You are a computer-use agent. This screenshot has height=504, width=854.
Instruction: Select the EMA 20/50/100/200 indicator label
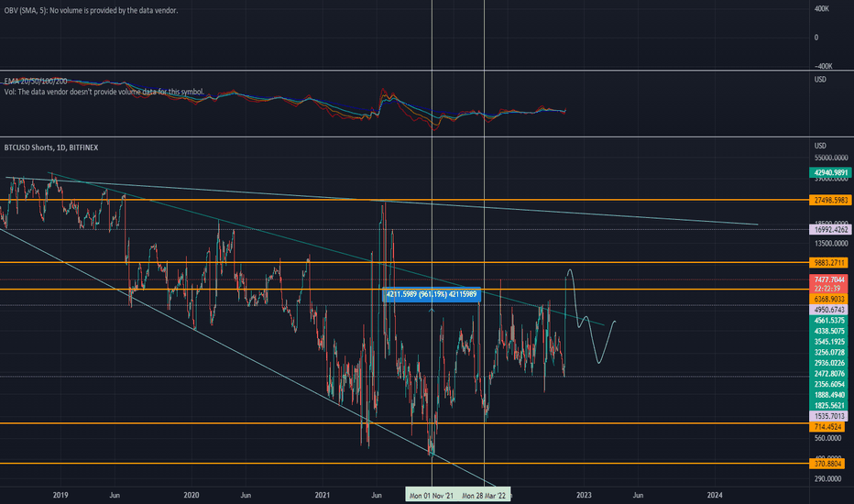click(36, 82)
